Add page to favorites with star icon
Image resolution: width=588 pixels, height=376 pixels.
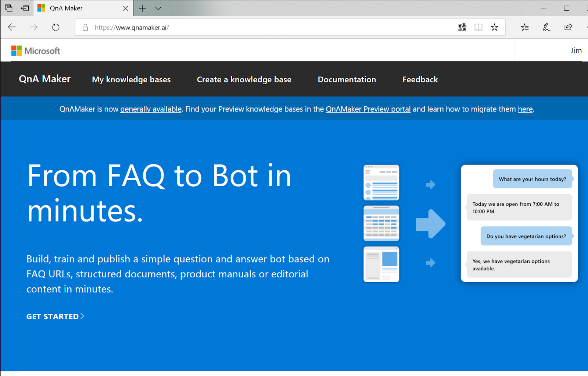tap(494, 27)
